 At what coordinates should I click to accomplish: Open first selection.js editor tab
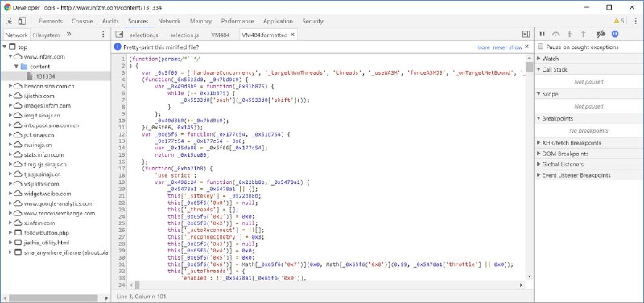pyautogui.click(x=144, y=35)
